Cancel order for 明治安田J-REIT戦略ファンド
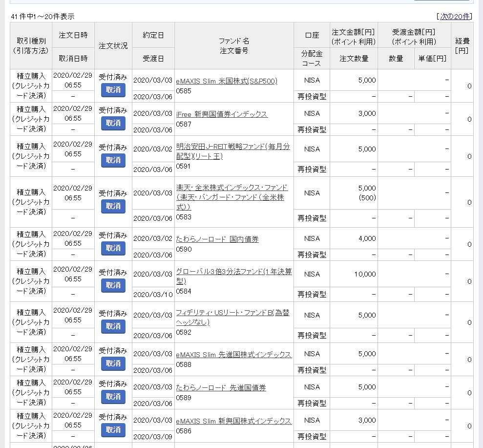The height and width of the screenshot is (448, 483). (x=113, y=160)
